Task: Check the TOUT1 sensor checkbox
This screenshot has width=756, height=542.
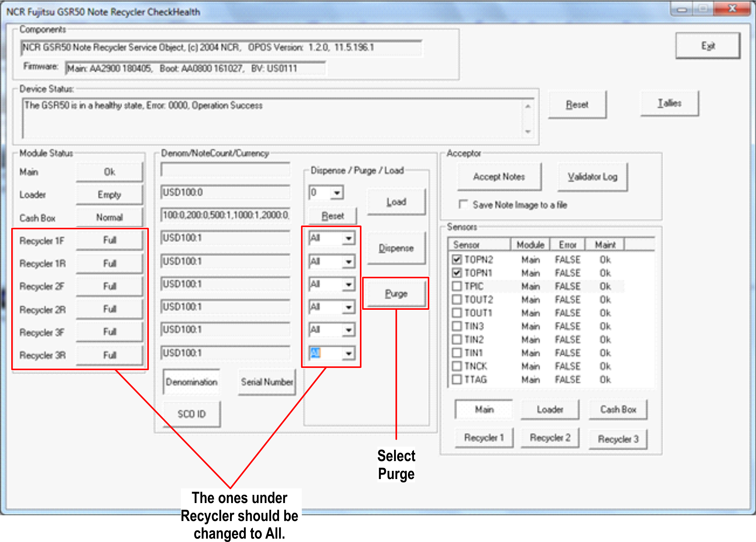Action: (456, 312)
